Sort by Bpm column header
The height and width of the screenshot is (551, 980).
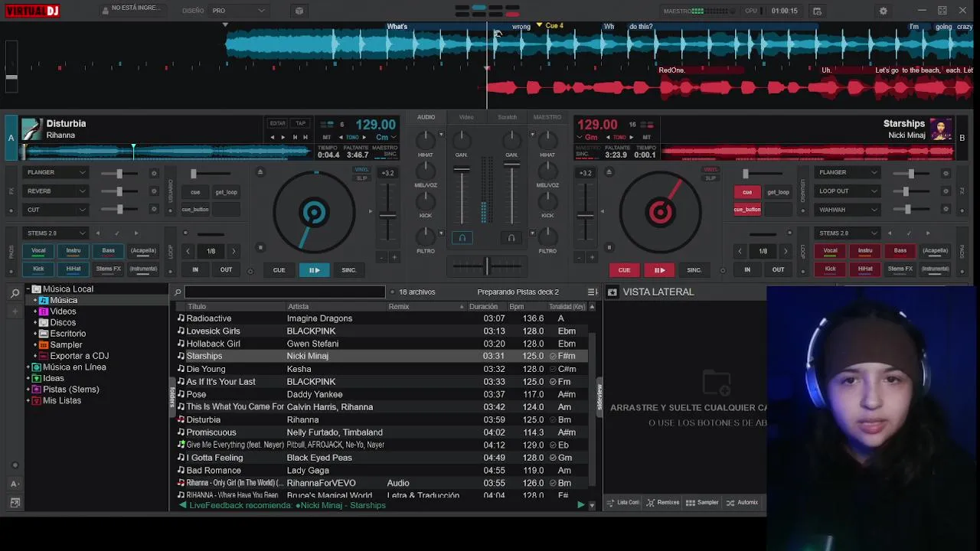coord(517,306)
